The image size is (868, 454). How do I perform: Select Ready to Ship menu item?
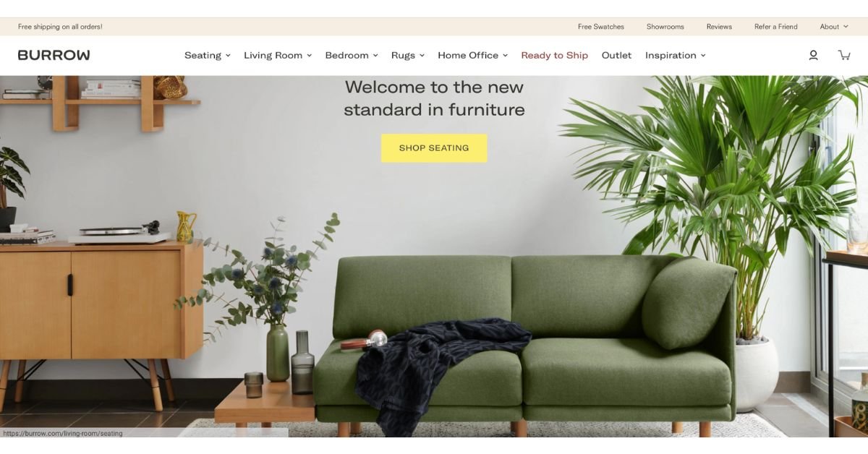pos(555,55)
